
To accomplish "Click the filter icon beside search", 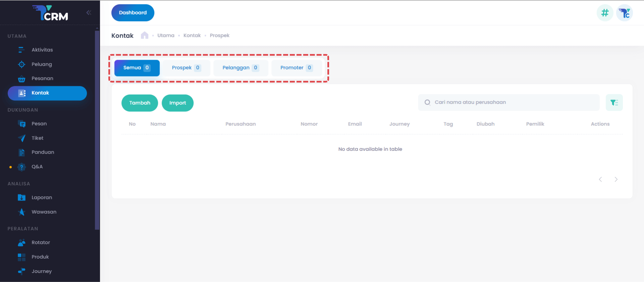I will [614, 103].
